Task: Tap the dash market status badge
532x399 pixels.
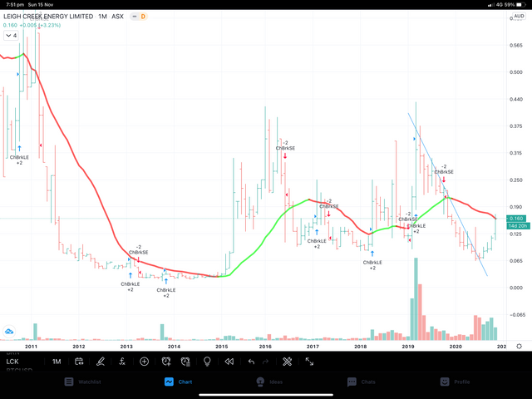Action: (135, 17)
